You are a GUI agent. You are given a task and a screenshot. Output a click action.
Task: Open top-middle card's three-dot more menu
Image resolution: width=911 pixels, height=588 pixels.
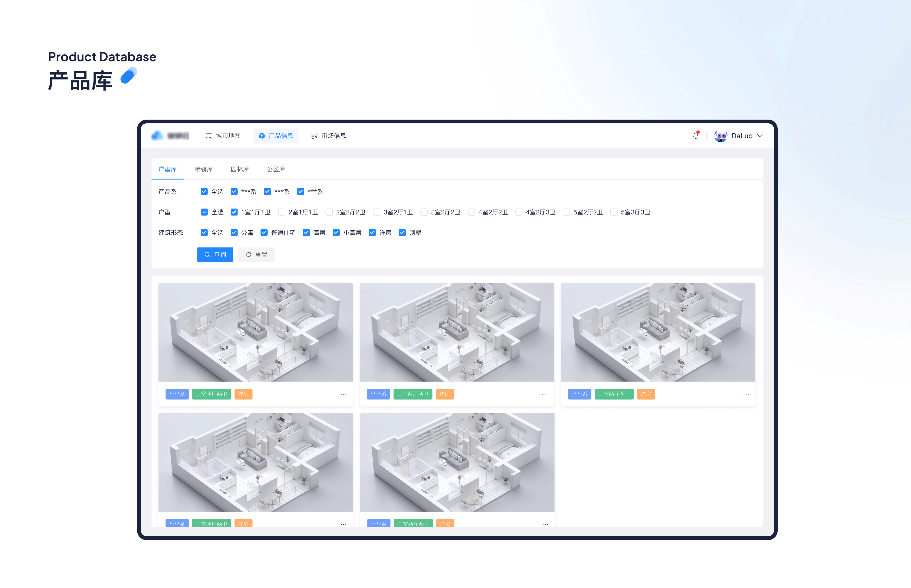[545, 394]
